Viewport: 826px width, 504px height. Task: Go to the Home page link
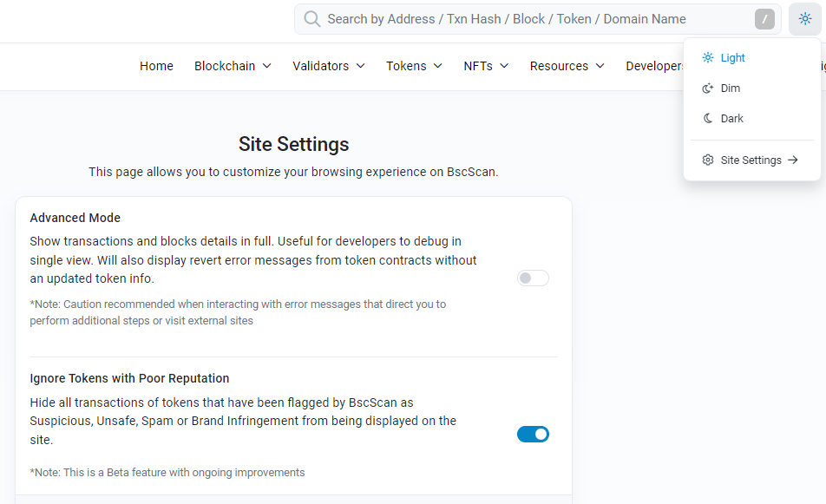tap(156, 66)
